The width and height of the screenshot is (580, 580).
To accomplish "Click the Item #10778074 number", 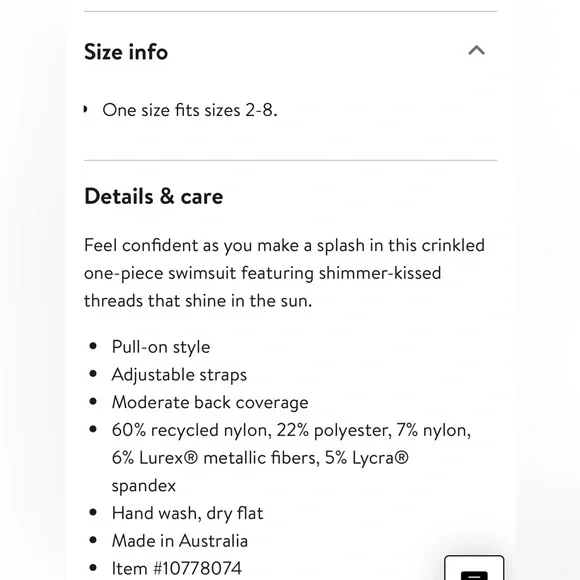I will click(176, 569).
